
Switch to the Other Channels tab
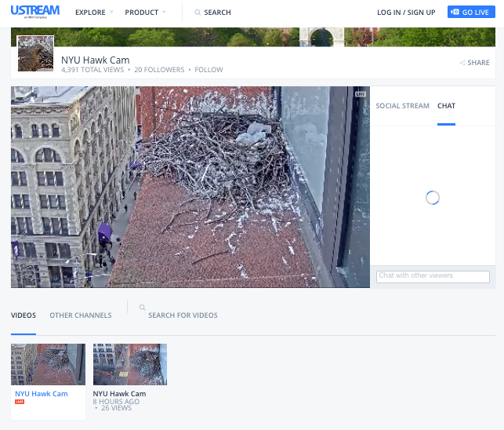click(x=81, y=315)
